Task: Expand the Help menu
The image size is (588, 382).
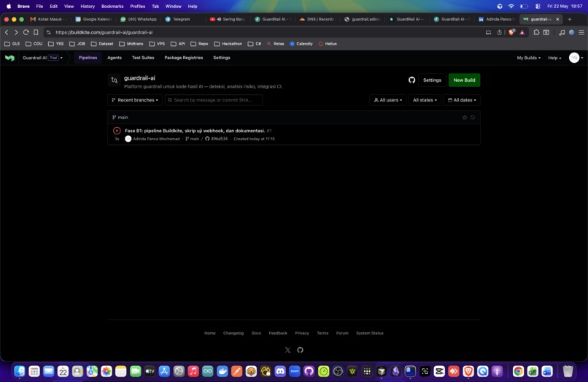Action: click(x=554, y=58)
